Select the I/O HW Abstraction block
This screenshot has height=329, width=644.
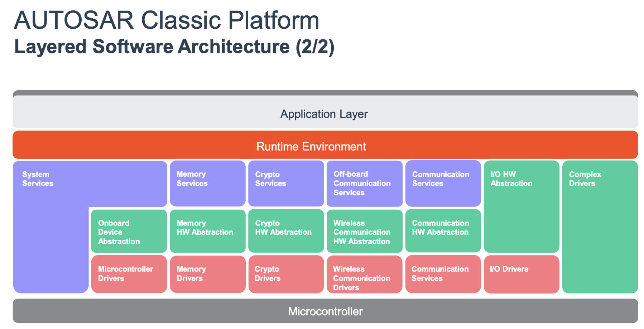(522, 206)
